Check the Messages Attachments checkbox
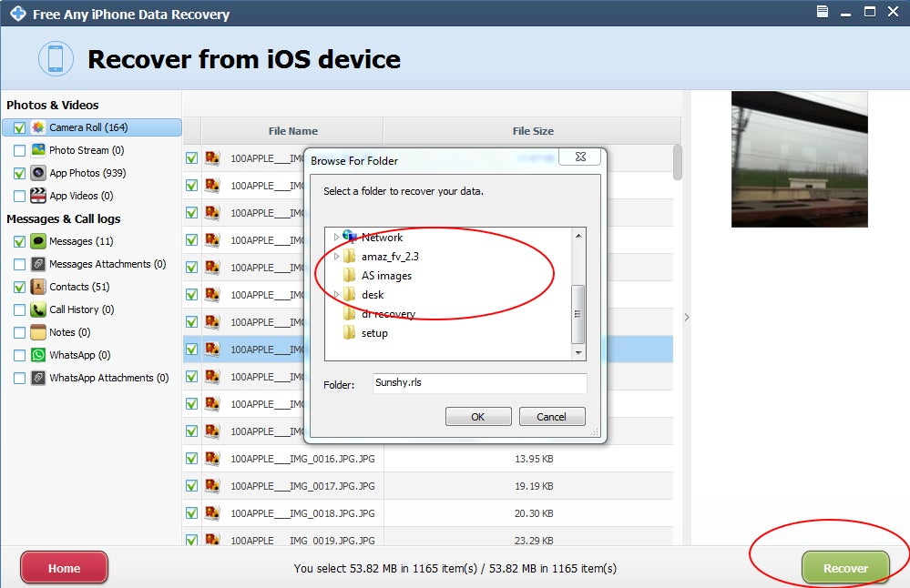Screen dimensions: 910x588 (x=19, y=265)
